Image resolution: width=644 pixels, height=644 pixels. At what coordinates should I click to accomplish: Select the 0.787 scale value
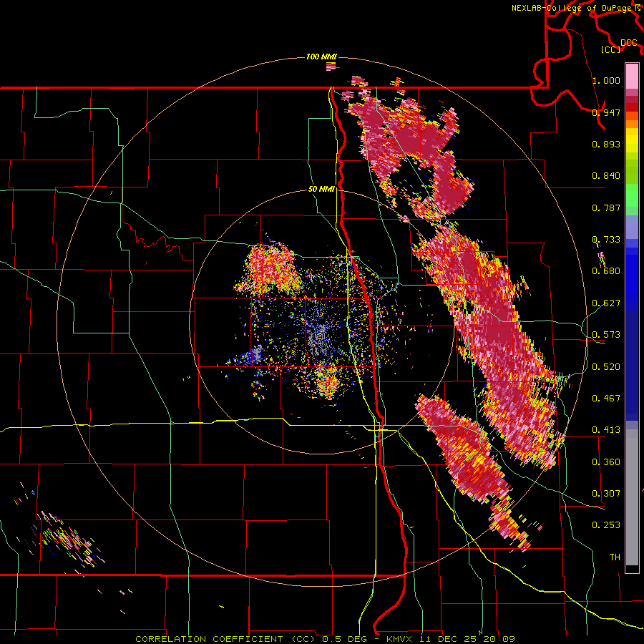pyautogui.click(x=606, y=208)
